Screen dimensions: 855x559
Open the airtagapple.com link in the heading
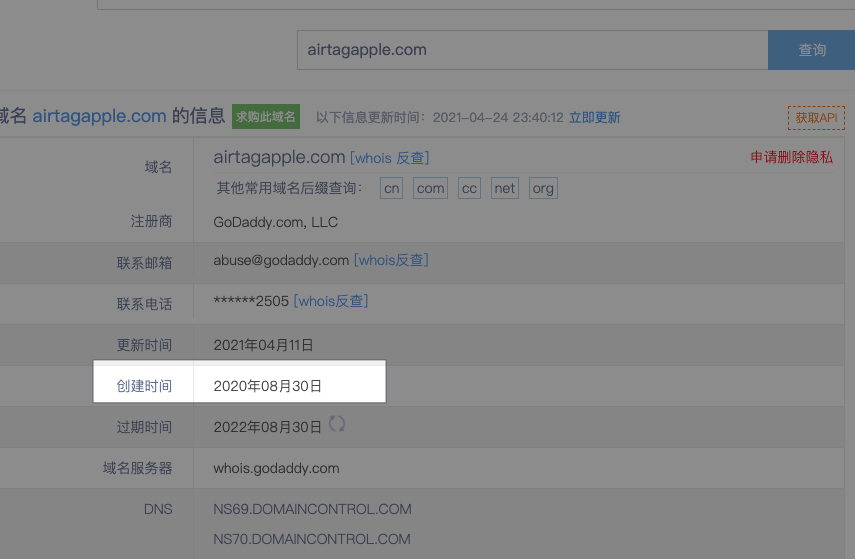(99, 116)
